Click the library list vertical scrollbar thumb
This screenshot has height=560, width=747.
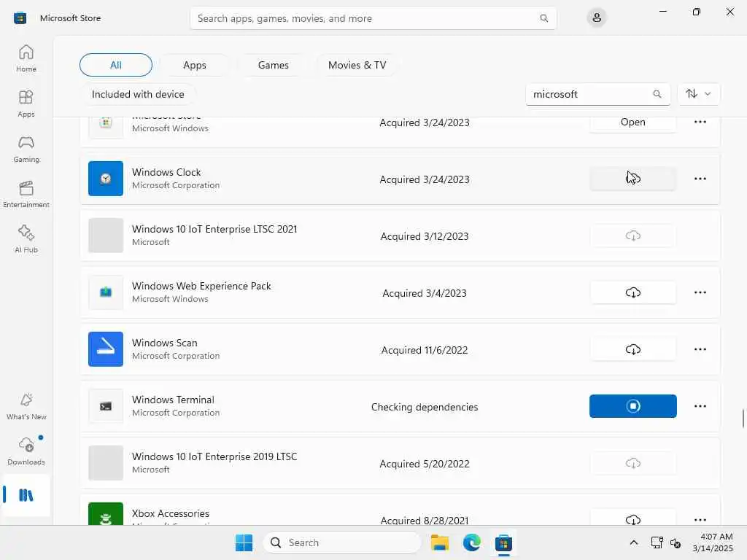click(x=743, y=418)
